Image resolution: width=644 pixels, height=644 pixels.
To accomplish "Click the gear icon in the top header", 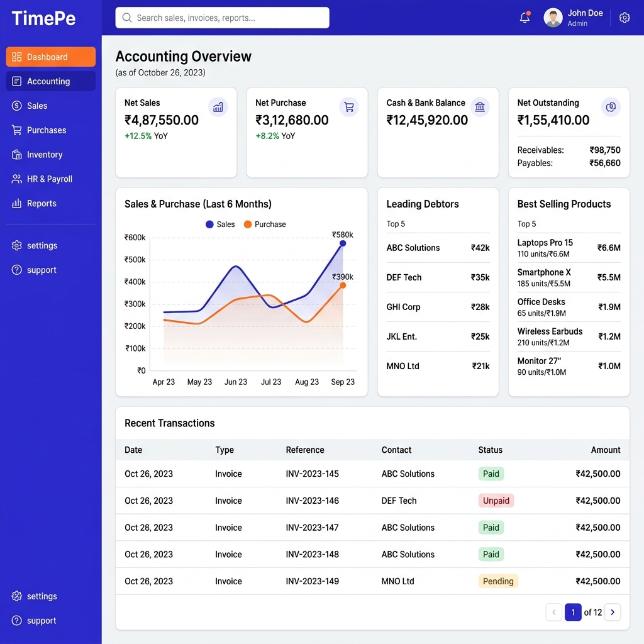I will (x=625, y=18).
